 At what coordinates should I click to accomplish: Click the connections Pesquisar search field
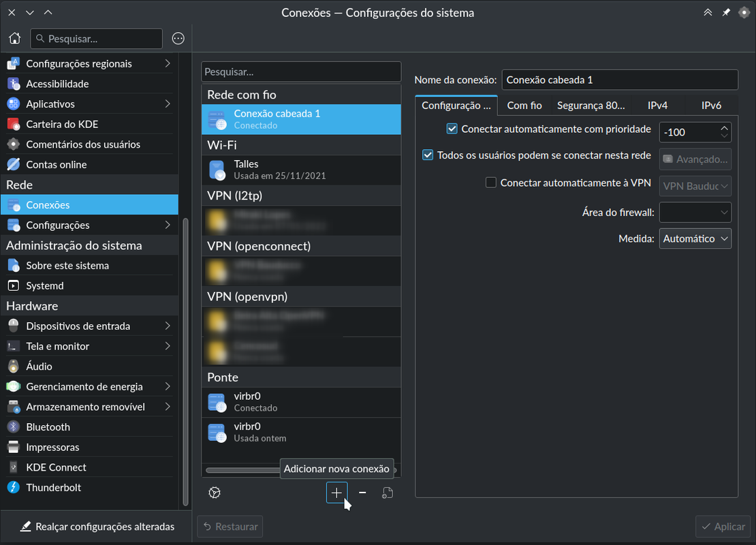(x=301, y=72)
